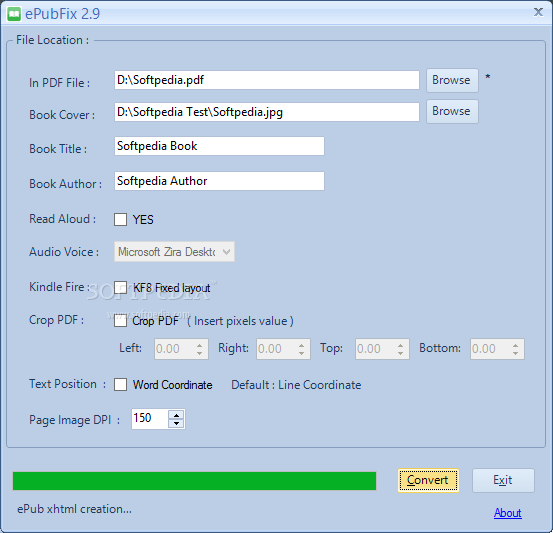The height and width of the screenshot is (533, 553).
Task: Click the 'Kindle Fire :' label
Action: pyautogui.click(x=59, y=287)
